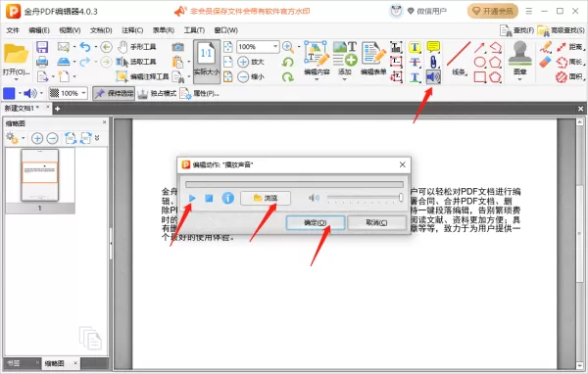
Task: Stop the sound playback in dialog
Action: (209, 198)
